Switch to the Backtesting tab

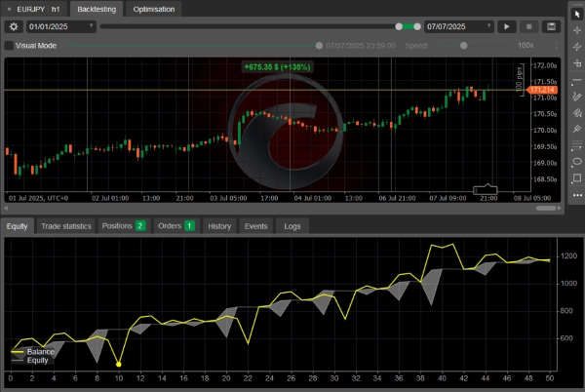tap(97, 9)
